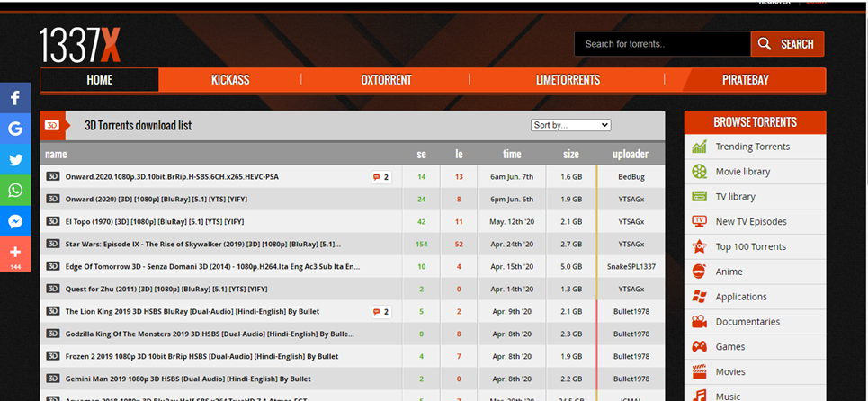Click the Search for torrents field
Screen dimensions: 868x401
point(662,44)
